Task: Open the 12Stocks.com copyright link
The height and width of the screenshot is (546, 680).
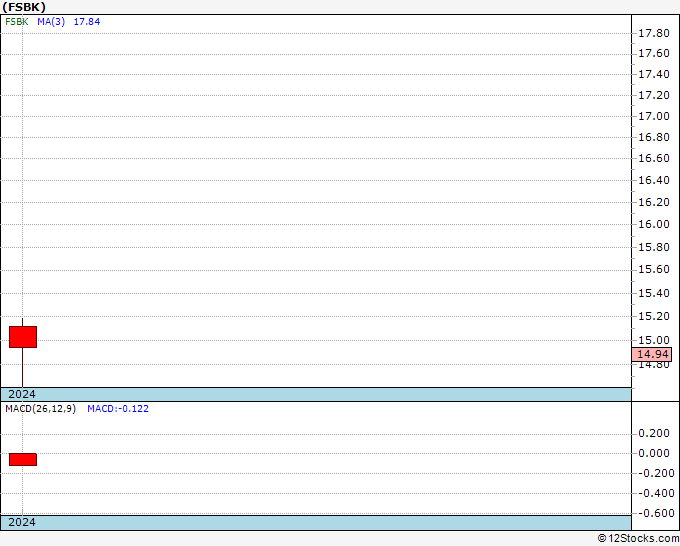Action: pos(638,539)
